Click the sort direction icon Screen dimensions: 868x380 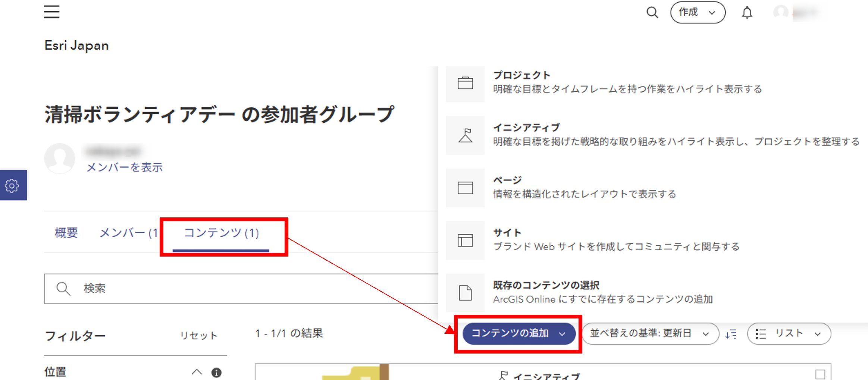pos(731,334)
